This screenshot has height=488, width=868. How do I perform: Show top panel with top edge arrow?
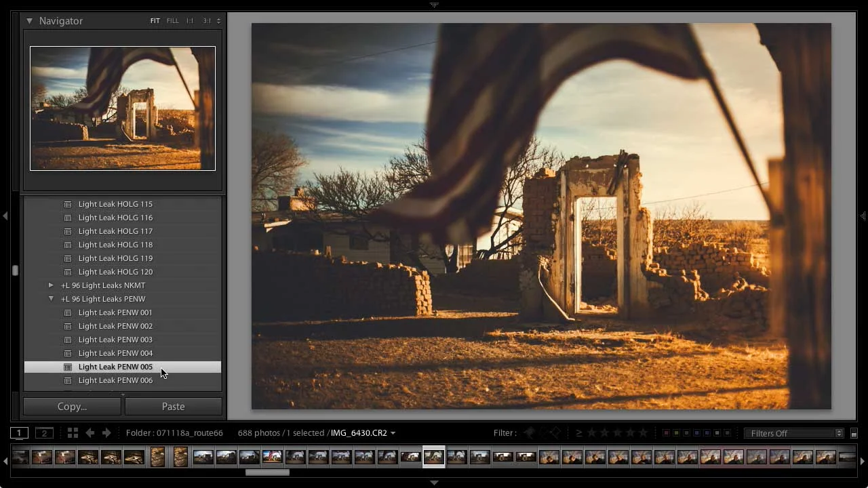point(434,5)
